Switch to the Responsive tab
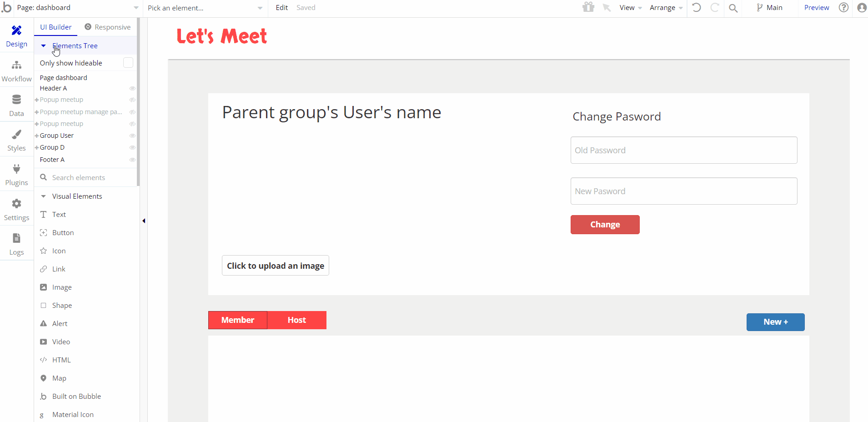 tap(108, 27)
